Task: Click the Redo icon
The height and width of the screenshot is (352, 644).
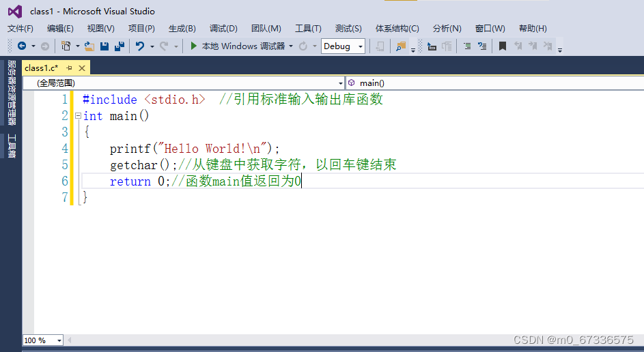Action: (164, 46)
